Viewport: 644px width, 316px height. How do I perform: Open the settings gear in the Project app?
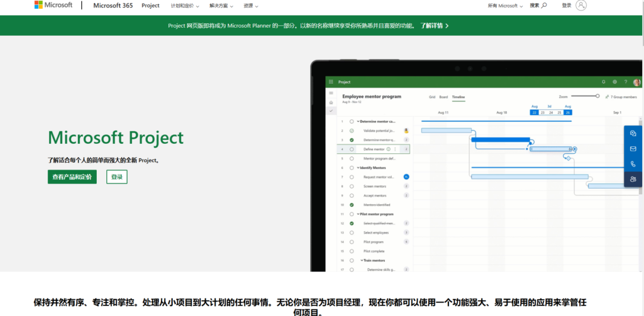[615, 82]
